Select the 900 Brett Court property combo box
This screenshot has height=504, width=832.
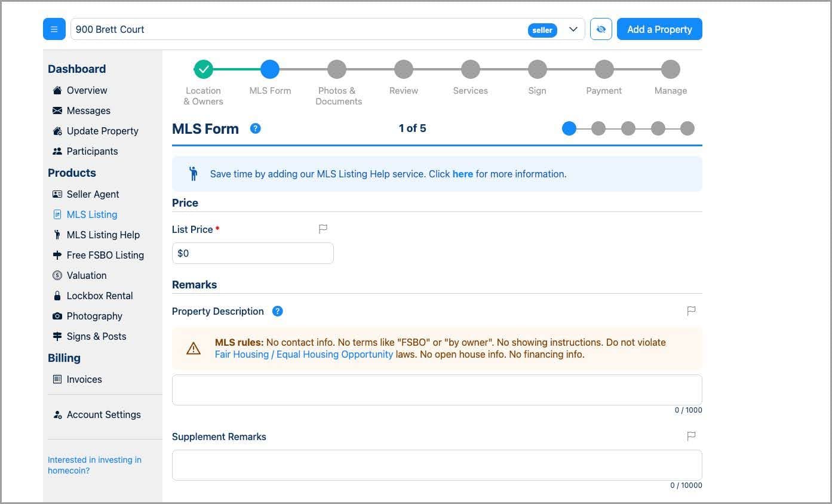(299, 29)
